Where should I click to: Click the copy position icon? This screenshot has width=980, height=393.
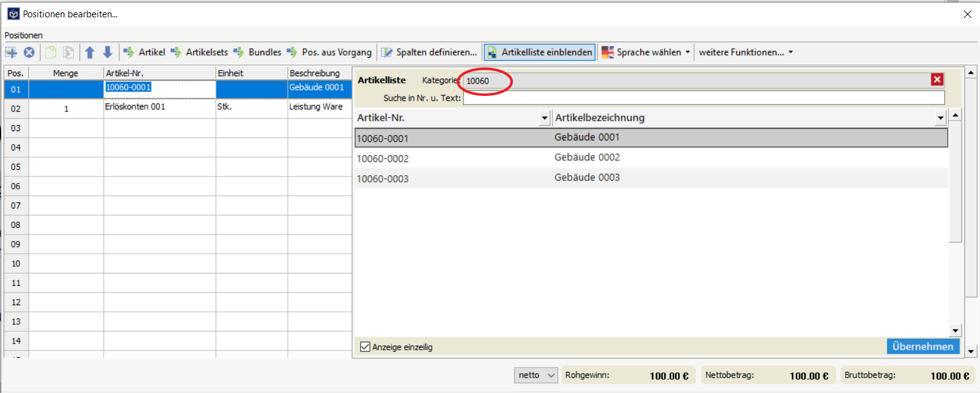[51, 52]
